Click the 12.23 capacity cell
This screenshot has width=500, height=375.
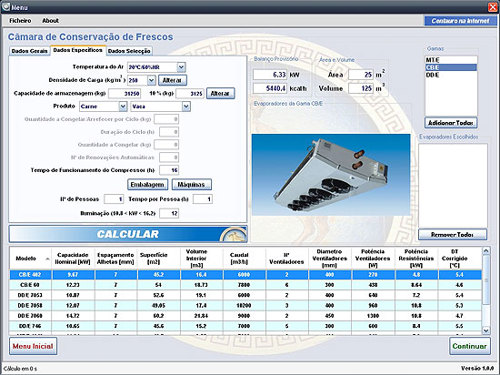[x=73, y=285]
